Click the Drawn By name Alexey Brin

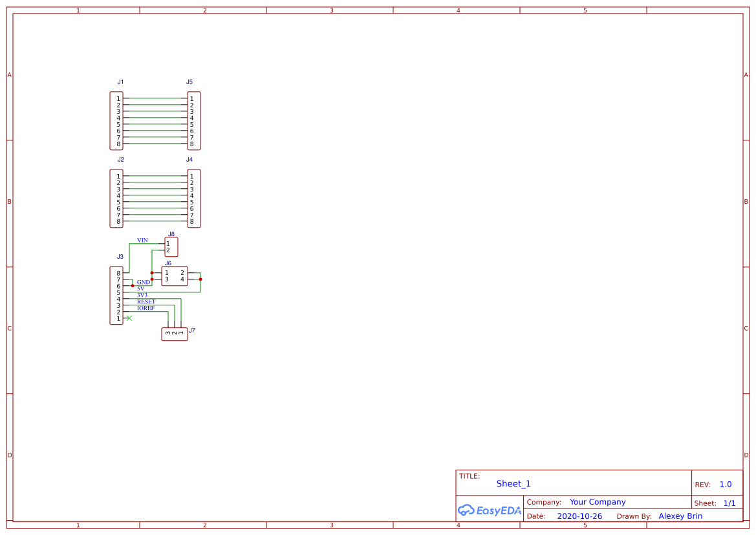(x=680, y=516)
